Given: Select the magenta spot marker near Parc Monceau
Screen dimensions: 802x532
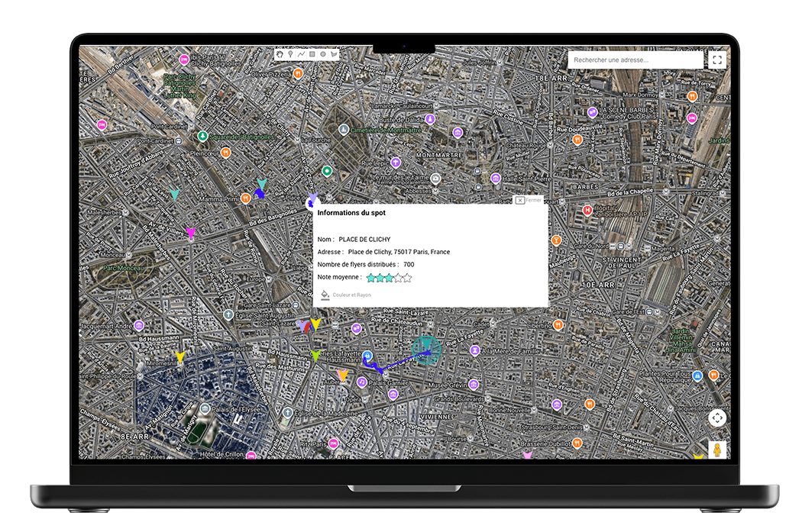Looking at the screenshot, I should 191,234.
